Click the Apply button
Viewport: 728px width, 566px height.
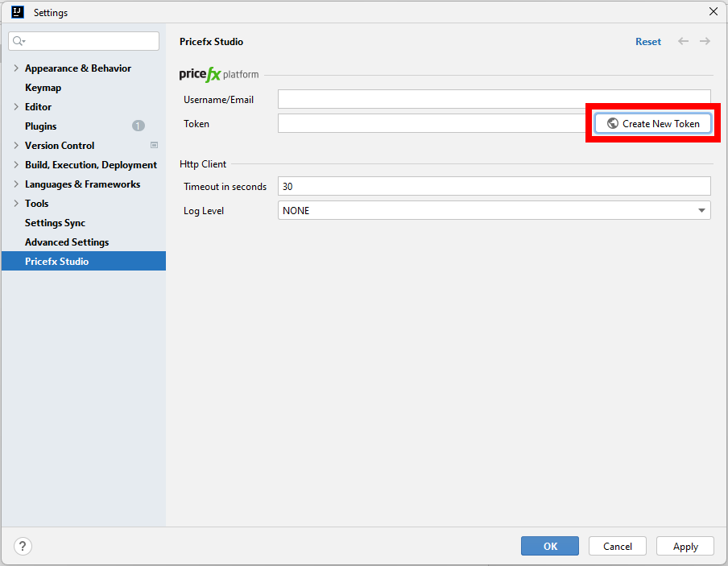pos(685,546)
